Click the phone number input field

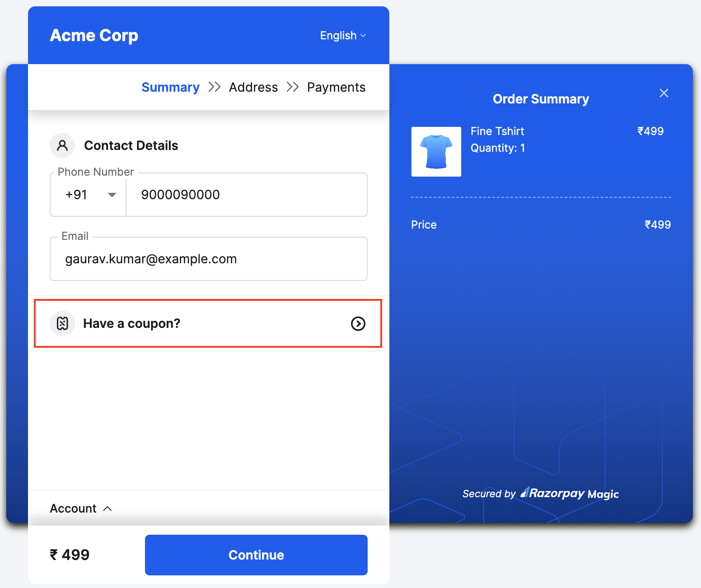point(246,195)
